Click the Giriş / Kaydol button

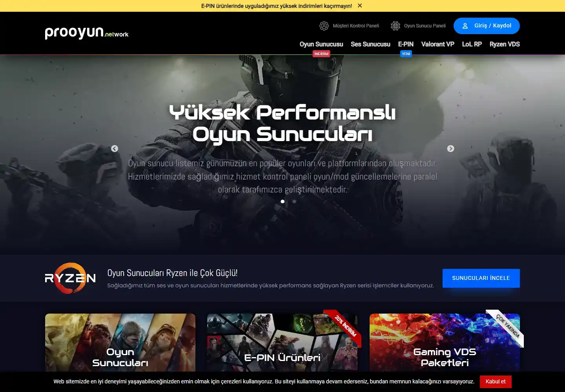pyautogui.click(x=487, y=26)
